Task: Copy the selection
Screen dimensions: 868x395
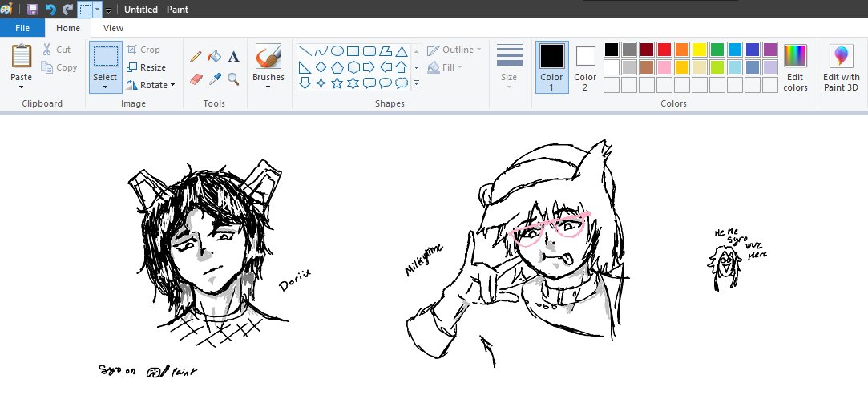Action: pyautogui.click(x=59, y=67)
